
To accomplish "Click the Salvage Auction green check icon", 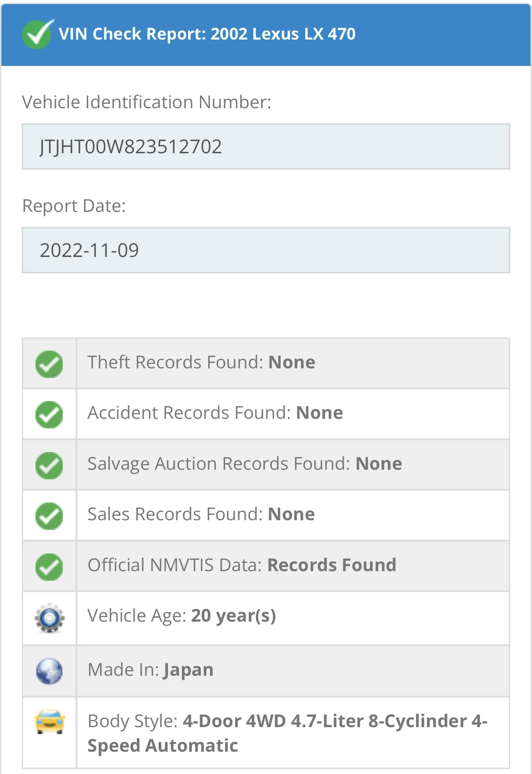I will point(49,465).
